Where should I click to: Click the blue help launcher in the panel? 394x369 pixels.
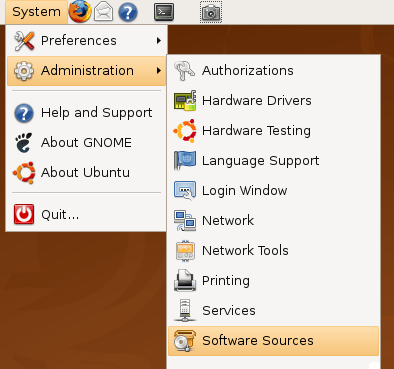128,12
